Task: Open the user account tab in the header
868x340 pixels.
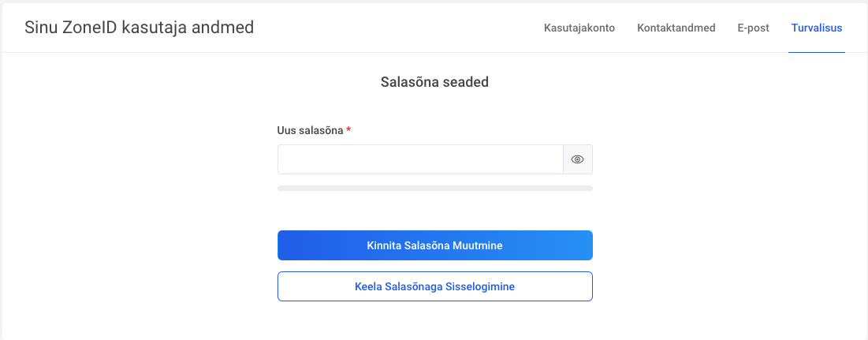Action: [x=579, y=28]
